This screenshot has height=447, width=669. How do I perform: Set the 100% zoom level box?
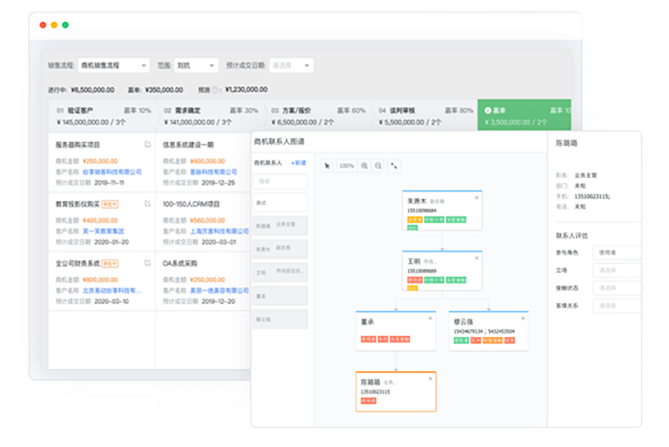point(346,166)
